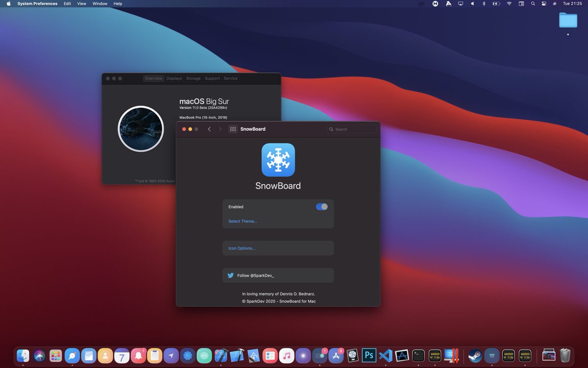Click the SnowBoard snowflake app icon

pyautogui.click(x=278, y=160)
